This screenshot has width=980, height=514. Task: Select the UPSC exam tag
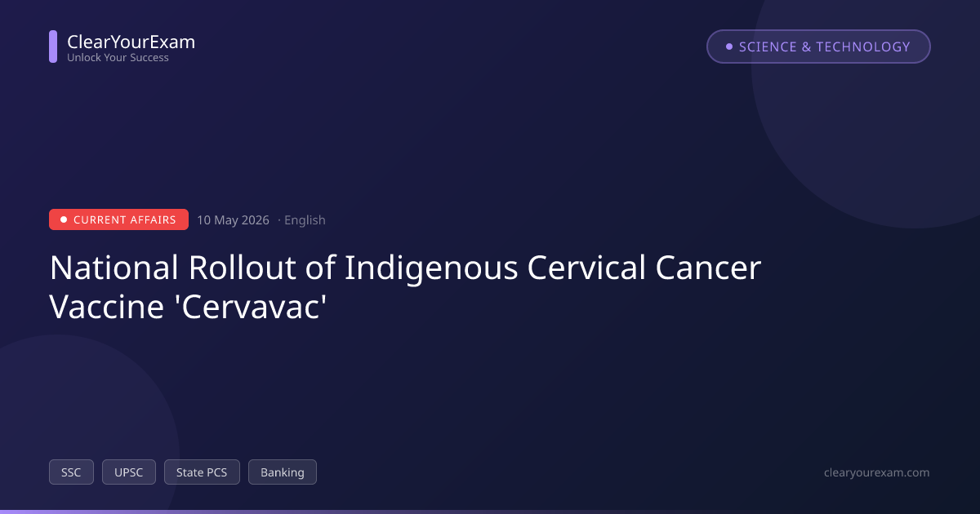pyautogui.click(x=129, y=472)
